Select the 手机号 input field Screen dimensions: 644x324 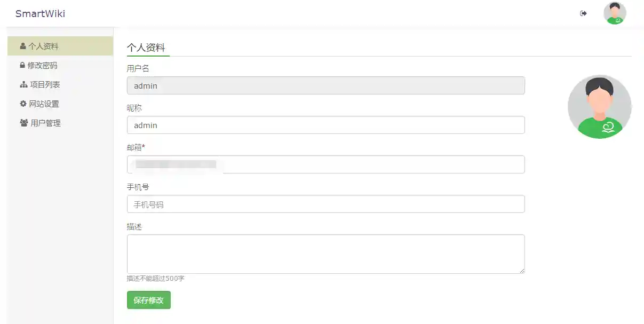(x=325, y=204)
